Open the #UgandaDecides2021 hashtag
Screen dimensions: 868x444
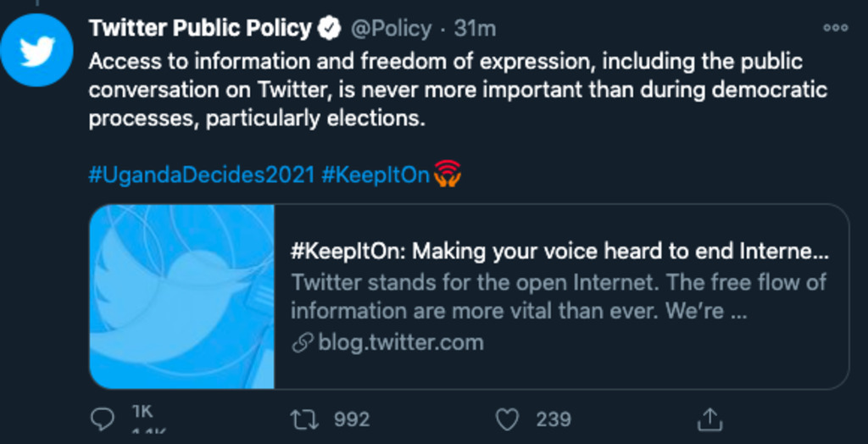(201, 175)
